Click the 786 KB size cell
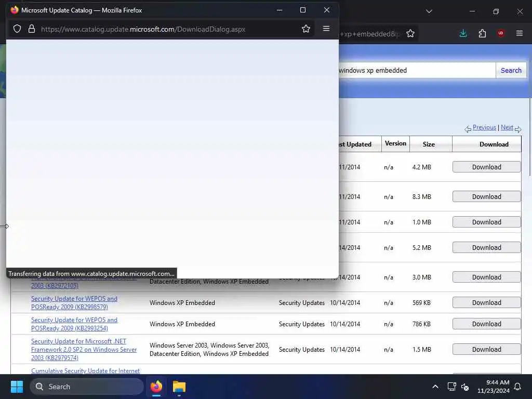The image size is (532, 399). point(421,324)
